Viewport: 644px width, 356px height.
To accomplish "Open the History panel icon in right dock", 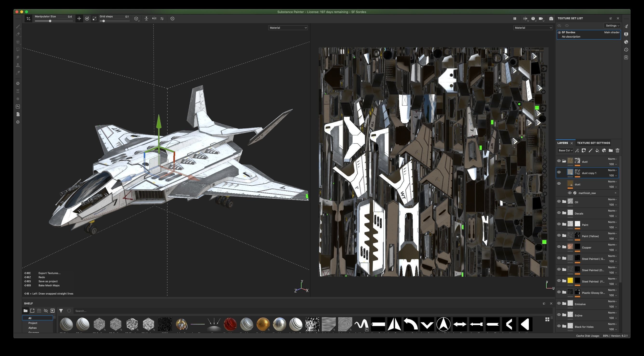I will pos(626,50).
